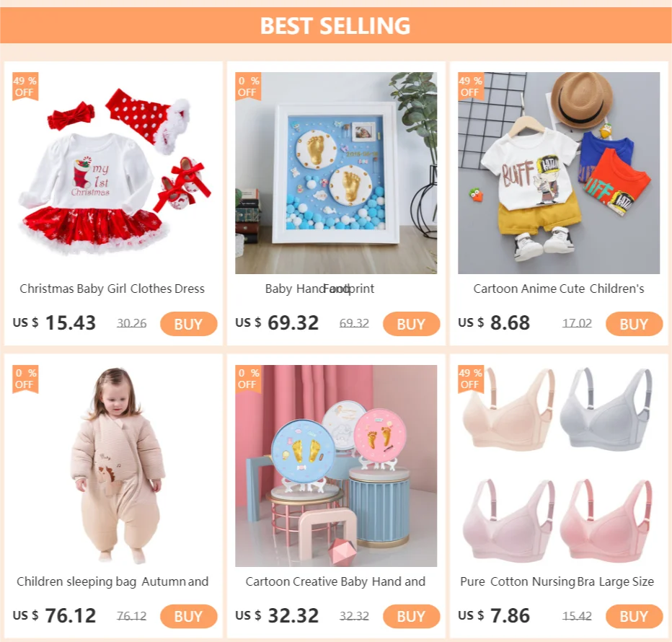Open the nursing bras product image
This screenshot has width=672, height=642.
(x=559, y=466)
